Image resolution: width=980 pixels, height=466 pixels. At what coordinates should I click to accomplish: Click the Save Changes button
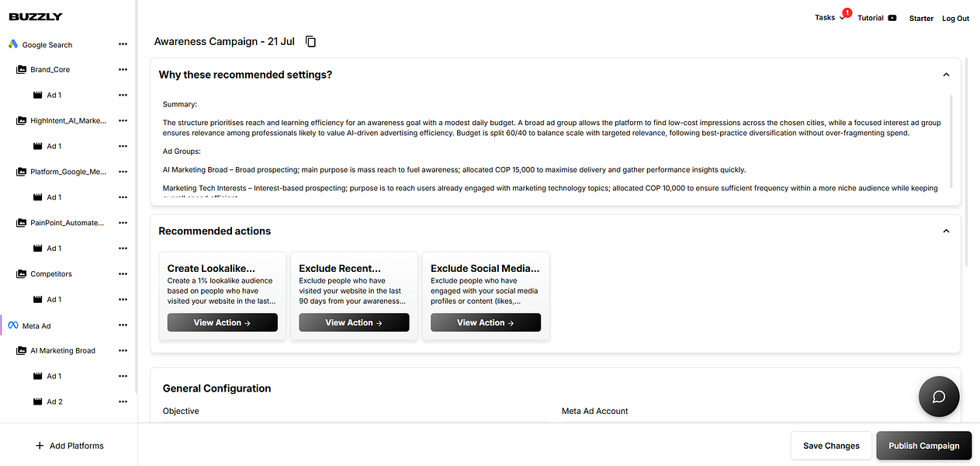pos(831,446)
